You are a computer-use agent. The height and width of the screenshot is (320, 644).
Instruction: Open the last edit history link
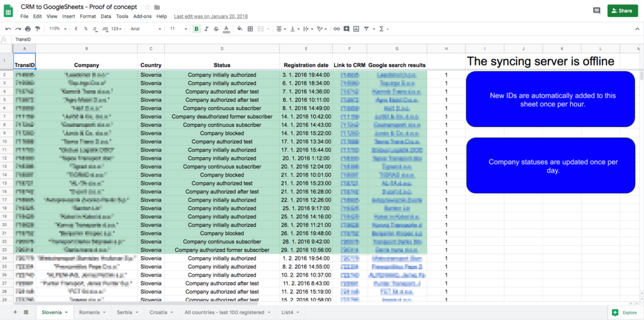click(211, 16)
